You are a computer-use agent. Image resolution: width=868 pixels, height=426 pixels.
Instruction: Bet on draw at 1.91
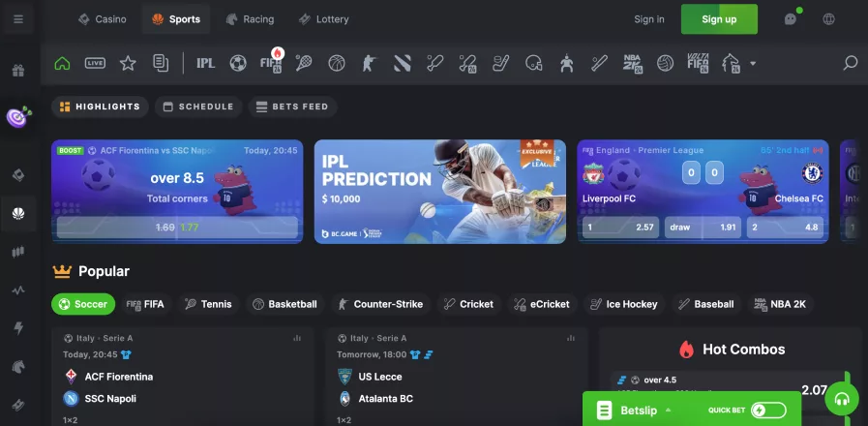(703, 228)
